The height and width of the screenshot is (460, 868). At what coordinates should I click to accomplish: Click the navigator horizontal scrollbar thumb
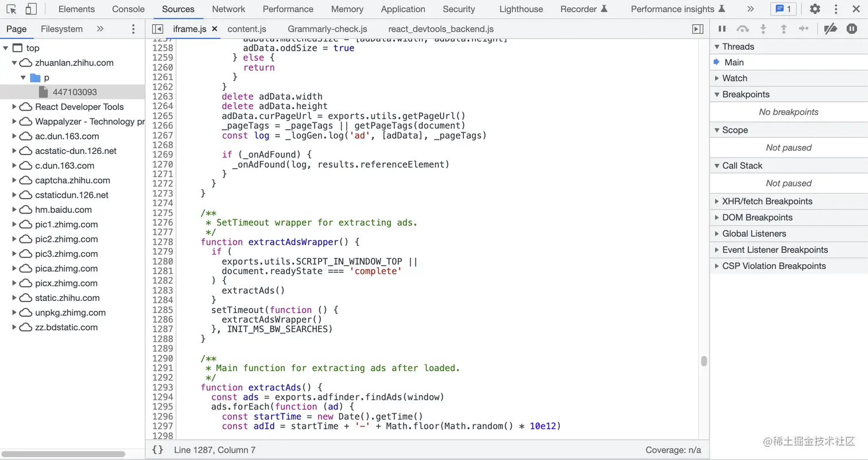coord(64,454)
